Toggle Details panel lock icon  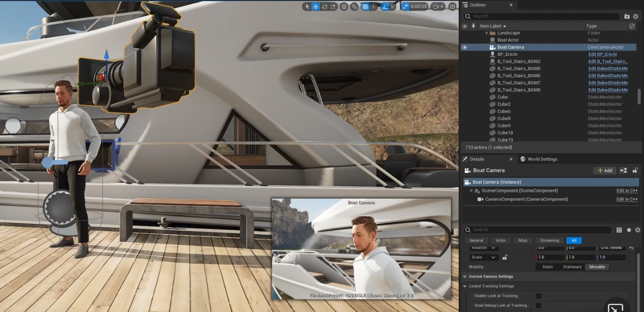pyautogui.click(x=635, y=170)
